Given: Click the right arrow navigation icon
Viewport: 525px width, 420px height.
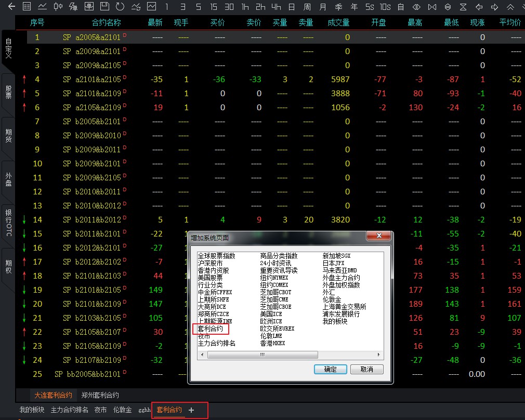Looking at the screenshot, I should pyautogui.click(x=494, y=7).
